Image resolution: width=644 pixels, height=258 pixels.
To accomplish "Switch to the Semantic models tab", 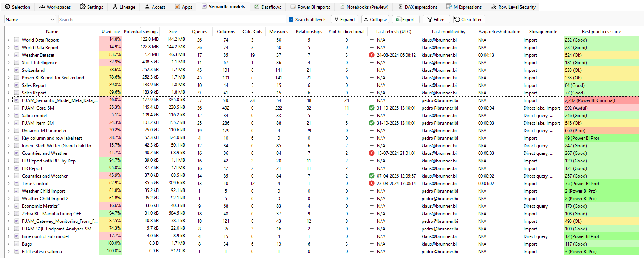I will coord(223,7).
